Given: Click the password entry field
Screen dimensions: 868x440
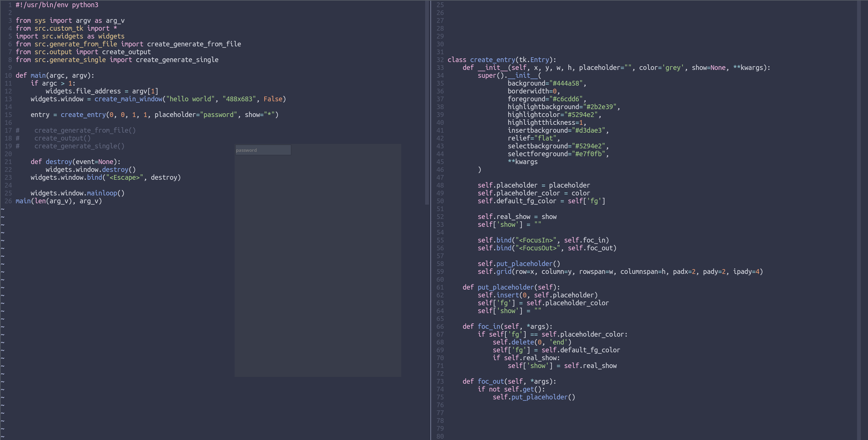Looking at the screenshot, I should pos(263,150).
